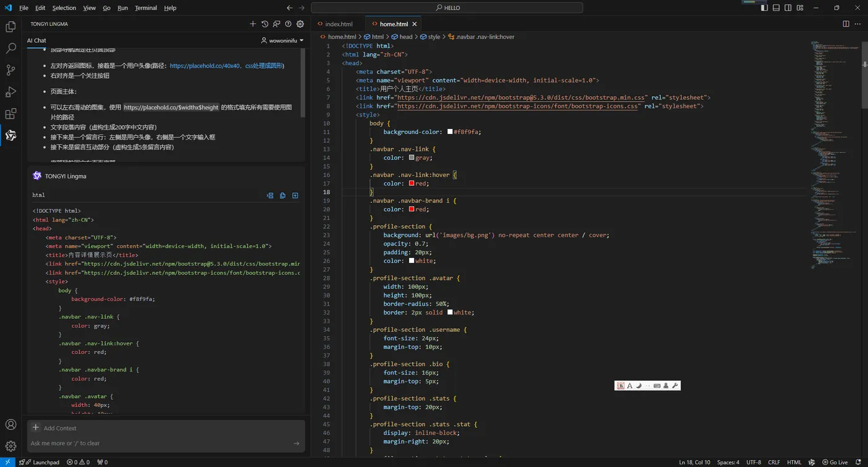Switch to the index.html tab
The width and height of the screenshot is (868, 467).
(x=339, y=24)
